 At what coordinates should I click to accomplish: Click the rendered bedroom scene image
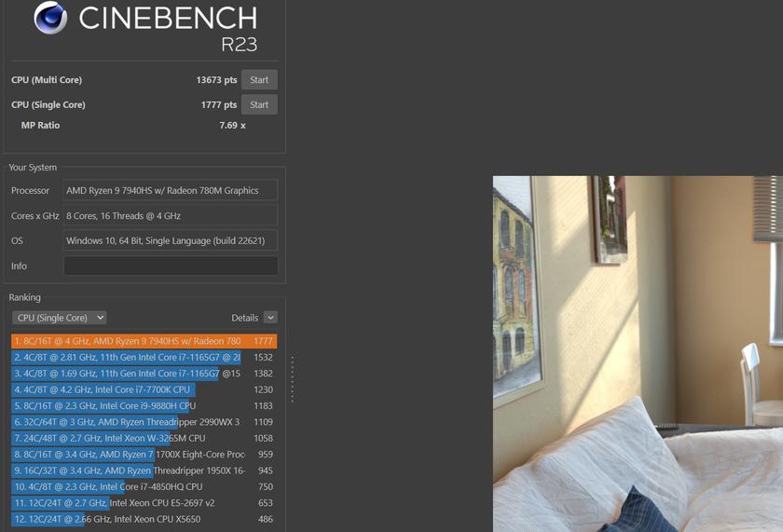638,354
